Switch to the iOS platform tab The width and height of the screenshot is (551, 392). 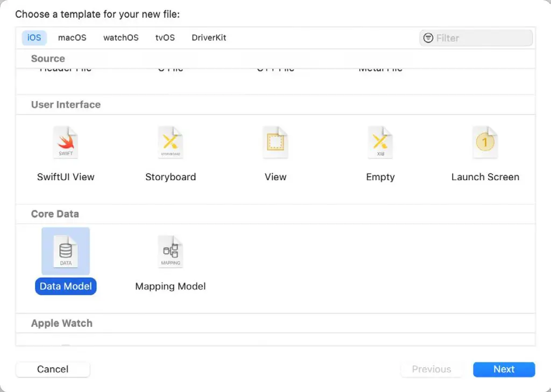tap(34, 38)
